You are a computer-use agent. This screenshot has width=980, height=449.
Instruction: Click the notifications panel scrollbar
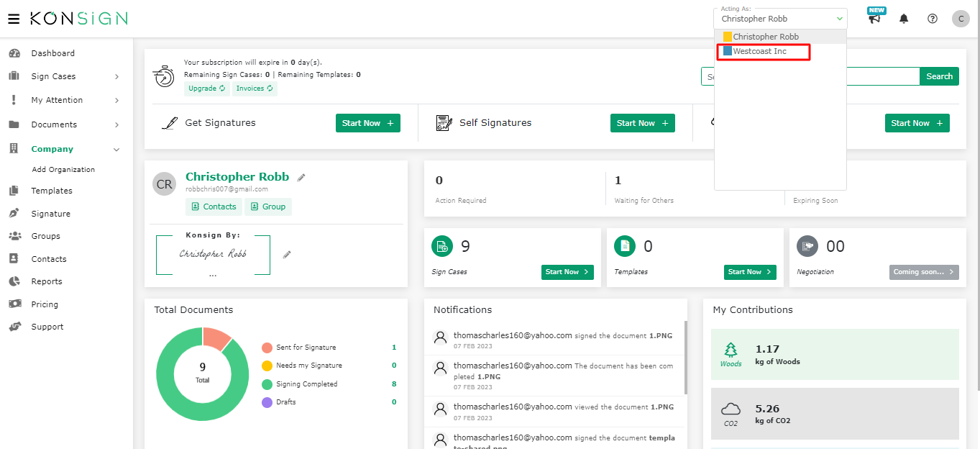coord(684,360)
